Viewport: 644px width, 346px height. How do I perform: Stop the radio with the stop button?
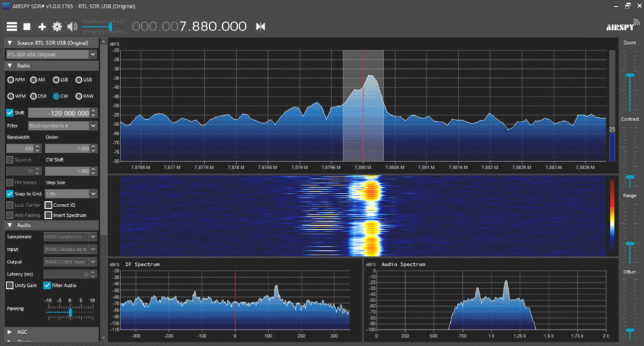(26, 26)
